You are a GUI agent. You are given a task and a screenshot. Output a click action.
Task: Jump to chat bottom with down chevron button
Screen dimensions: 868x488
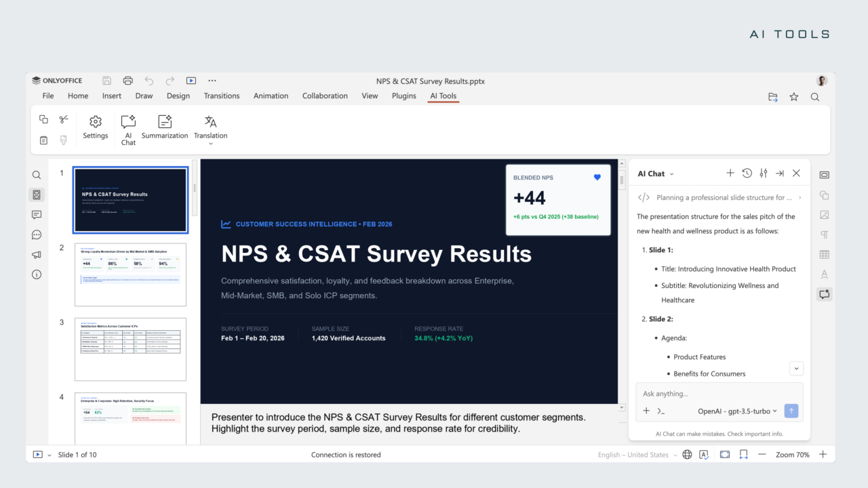[797, 369]
